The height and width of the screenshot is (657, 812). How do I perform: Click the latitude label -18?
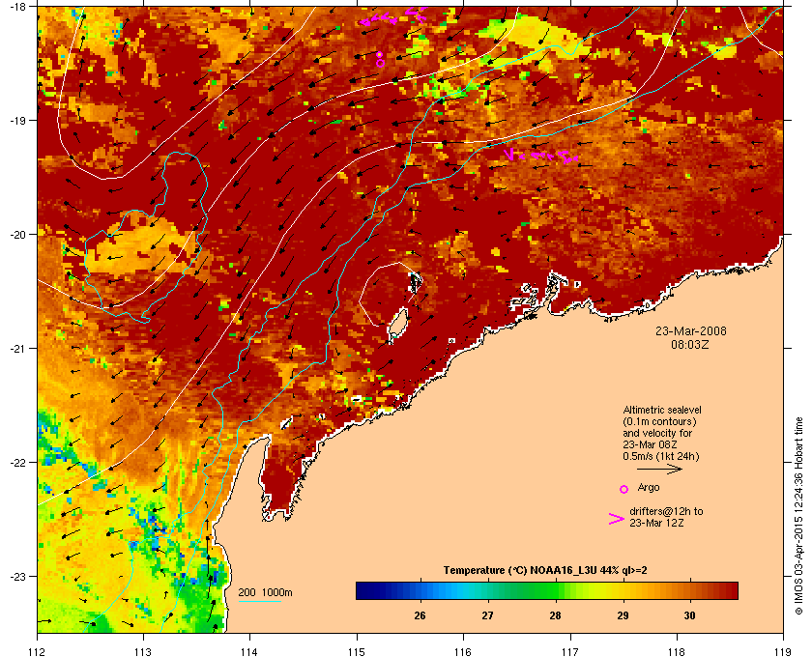(18, 6)
